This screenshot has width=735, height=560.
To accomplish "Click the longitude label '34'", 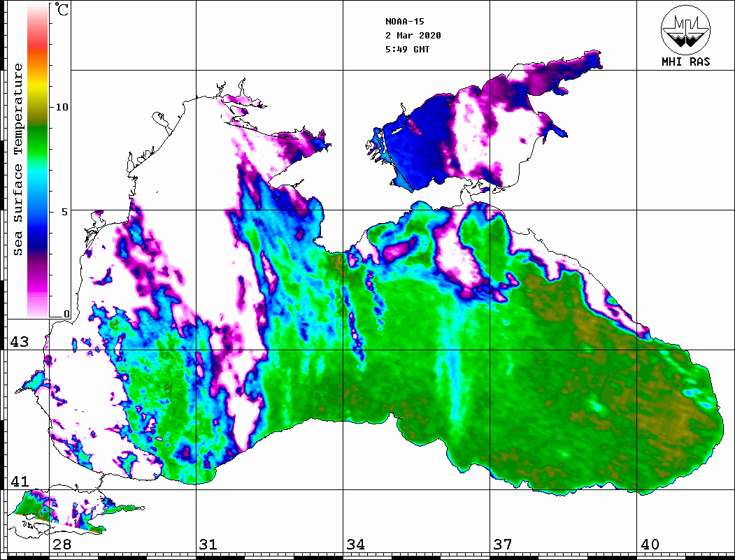I will coord(356,545).
